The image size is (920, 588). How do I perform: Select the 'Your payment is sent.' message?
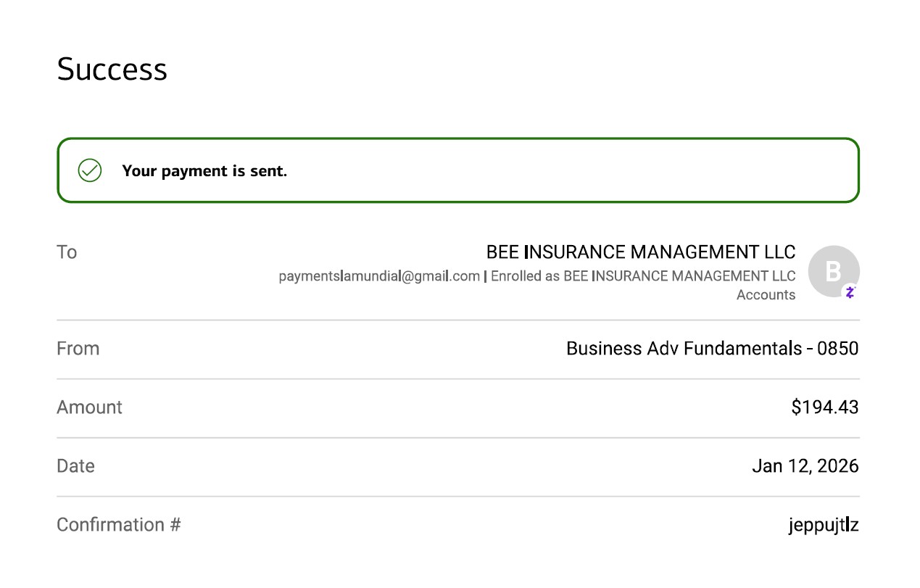point(204,171)
